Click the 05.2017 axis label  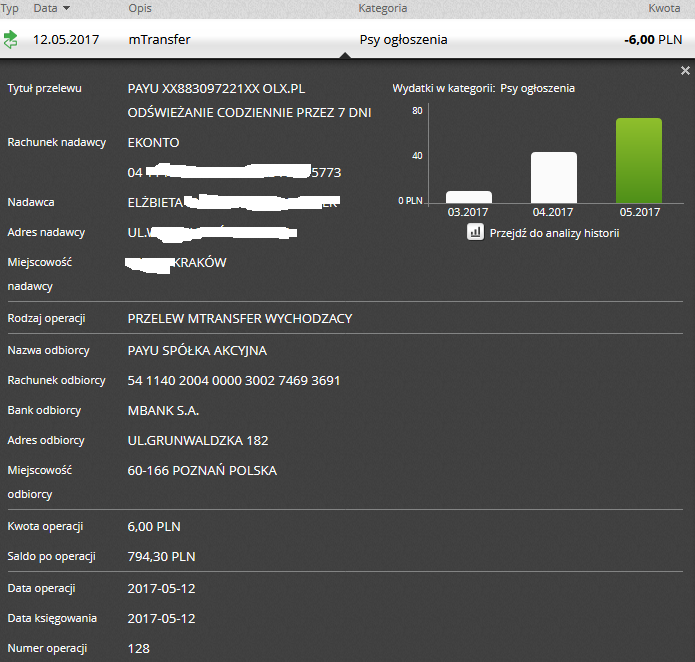click(x=640, y=212)
